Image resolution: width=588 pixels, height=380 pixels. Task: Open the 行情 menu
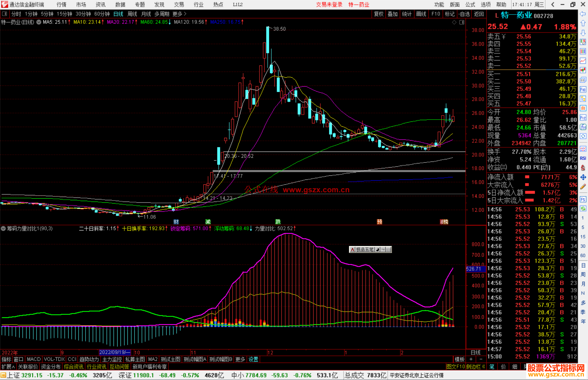click(x=61, y=5)
